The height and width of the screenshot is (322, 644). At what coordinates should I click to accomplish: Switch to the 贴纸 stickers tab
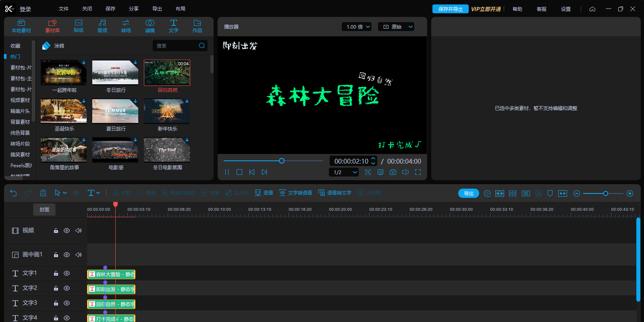(79, 26)
